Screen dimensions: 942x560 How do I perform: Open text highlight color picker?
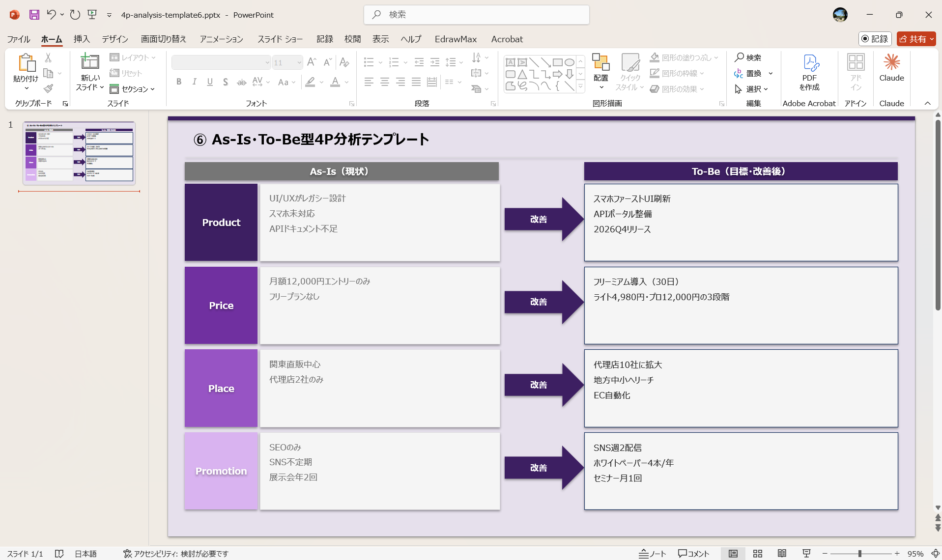click(x=321, y=82)
